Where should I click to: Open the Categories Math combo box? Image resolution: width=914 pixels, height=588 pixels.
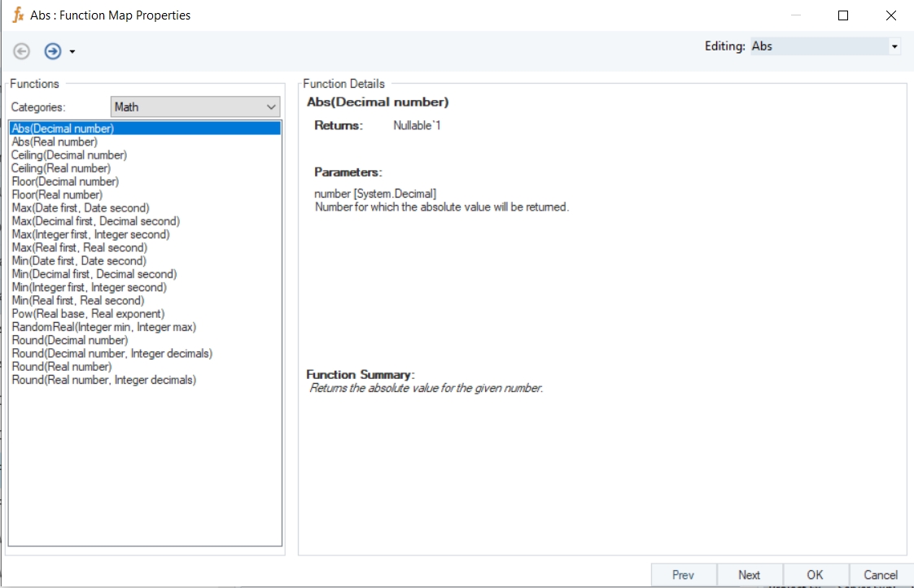point(195,107)
